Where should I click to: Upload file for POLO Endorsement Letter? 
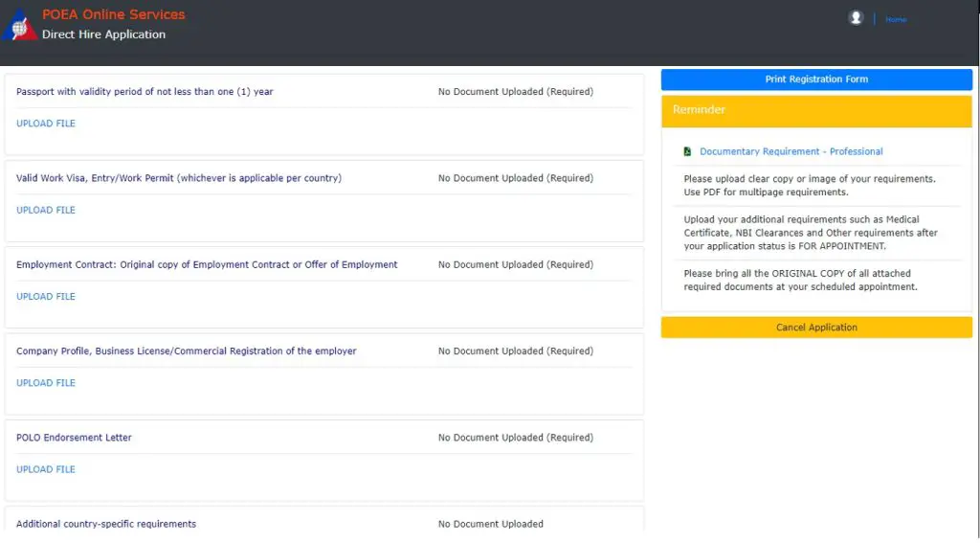(x=46, y=469)
